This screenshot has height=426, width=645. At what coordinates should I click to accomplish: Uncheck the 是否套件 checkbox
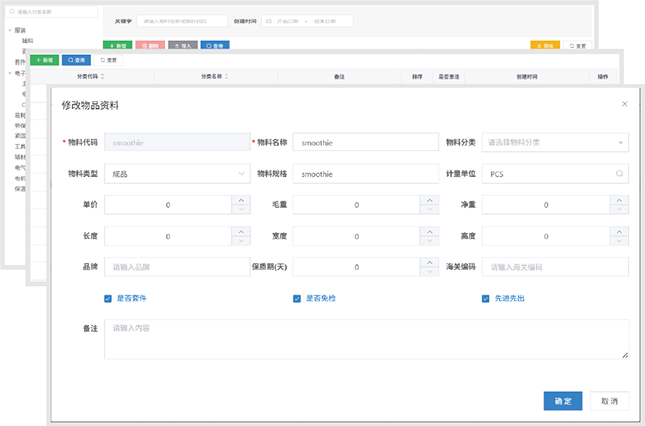point(108,299)
